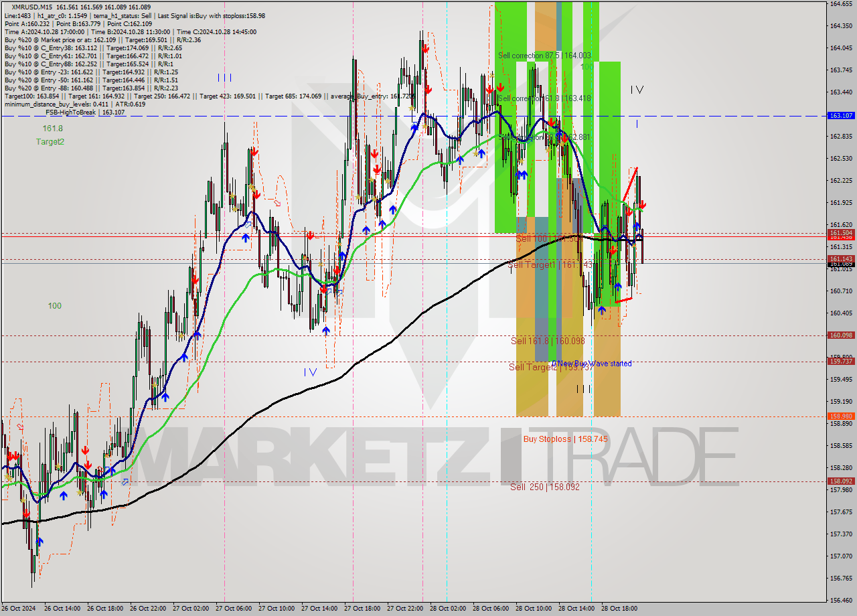This screenshot has height=616, width=857.
Task: Click the red 158.092 price tag on axis
Action: 841,481
